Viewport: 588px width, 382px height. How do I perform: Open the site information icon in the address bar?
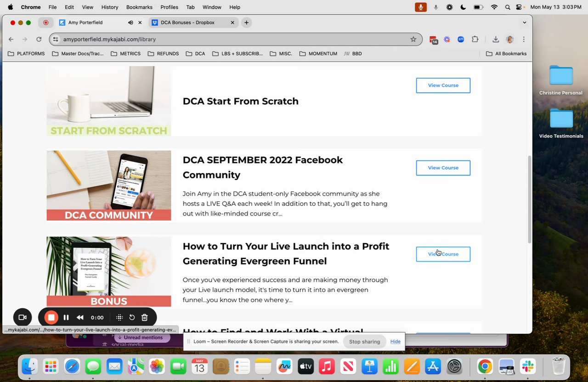[x=56, y=40]
